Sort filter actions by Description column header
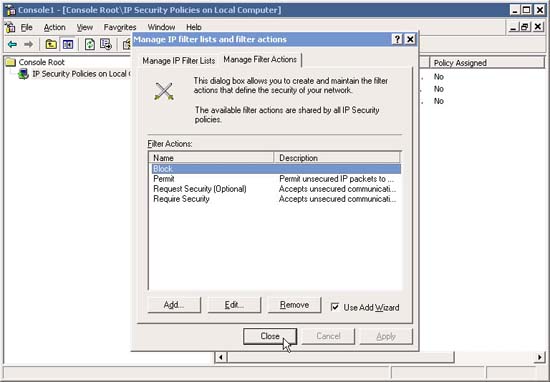Screen dimensions: 550x382 (x=337, y=158)
